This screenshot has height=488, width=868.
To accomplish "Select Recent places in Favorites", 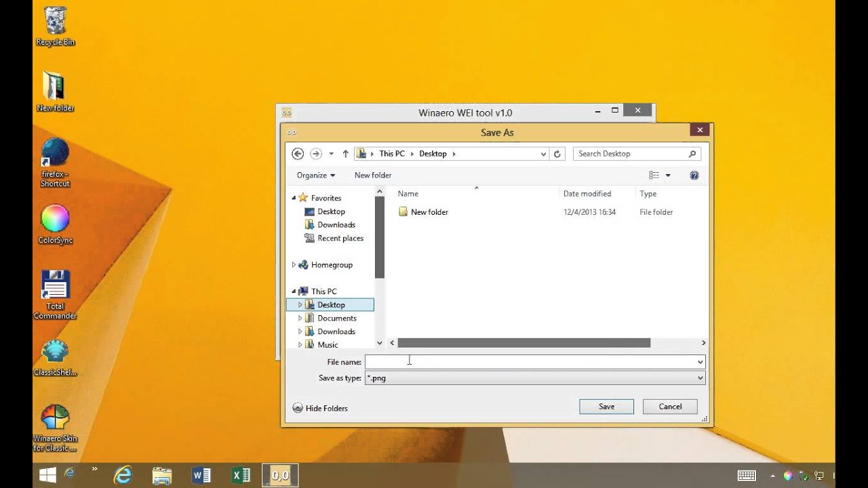I will coord(340,239).
